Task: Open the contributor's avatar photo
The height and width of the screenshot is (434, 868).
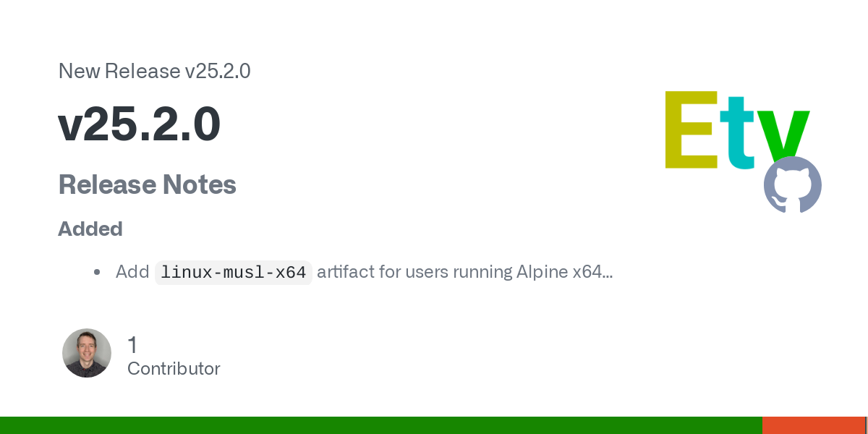Action: click(87, 353)
